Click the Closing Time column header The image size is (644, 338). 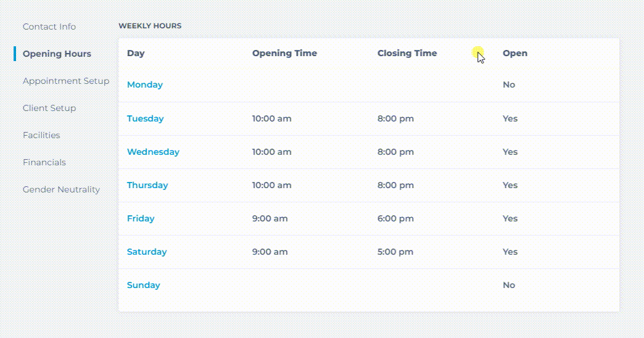click(x=407, y=54)
